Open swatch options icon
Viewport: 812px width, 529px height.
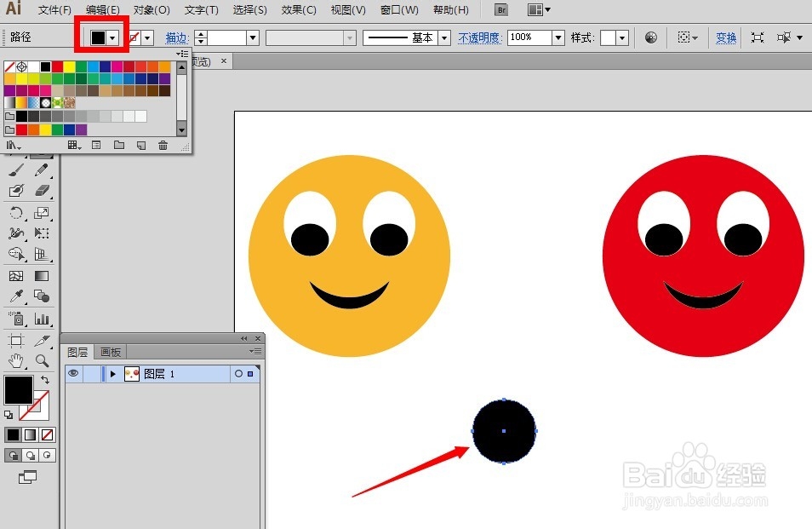(x=96, y=146)
